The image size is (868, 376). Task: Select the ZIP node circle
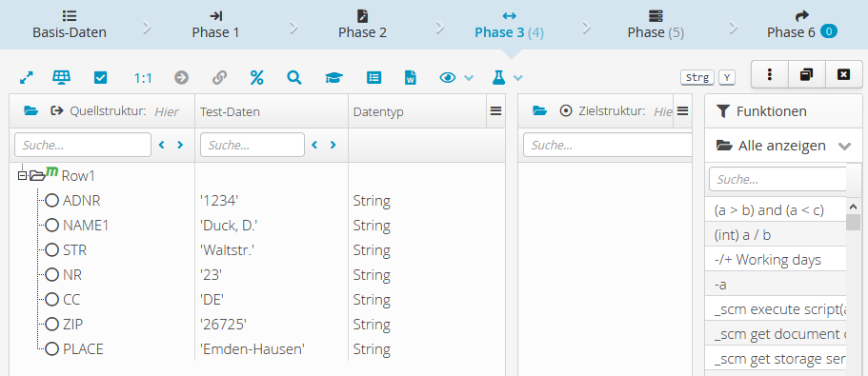coord(52,324)
